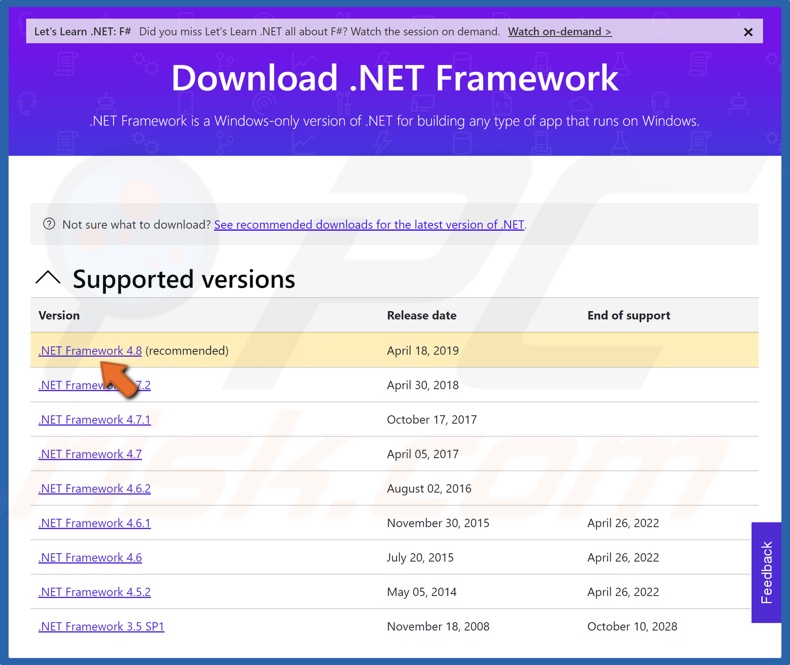The height and width of the screenshot is (665, 790).
Task: Select the April 05, 2017 release date
Action: (x=423, y=454)
